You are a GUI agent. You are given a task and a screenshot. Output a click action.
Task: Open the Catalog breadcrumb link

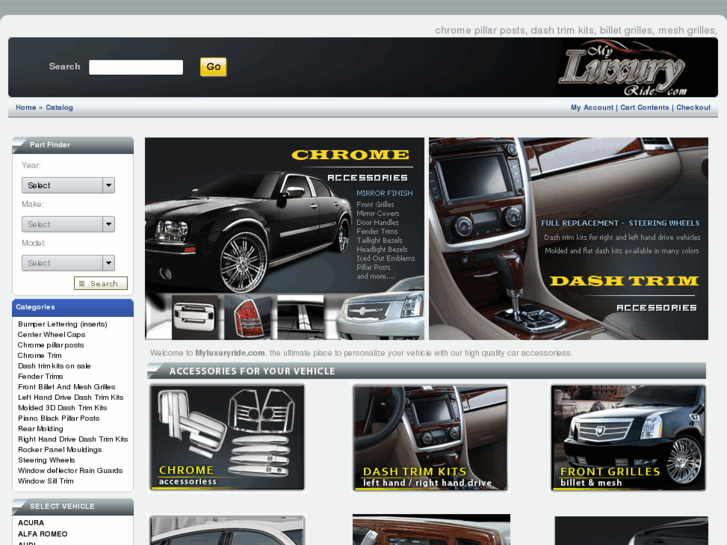(59, 108)
